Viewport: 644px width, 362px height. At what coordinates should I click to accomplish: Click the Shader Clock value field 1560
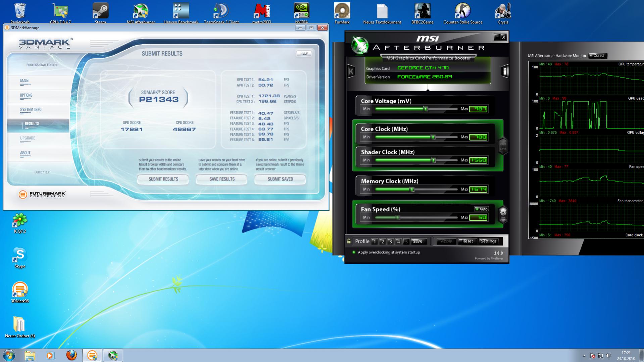(478, 160)
